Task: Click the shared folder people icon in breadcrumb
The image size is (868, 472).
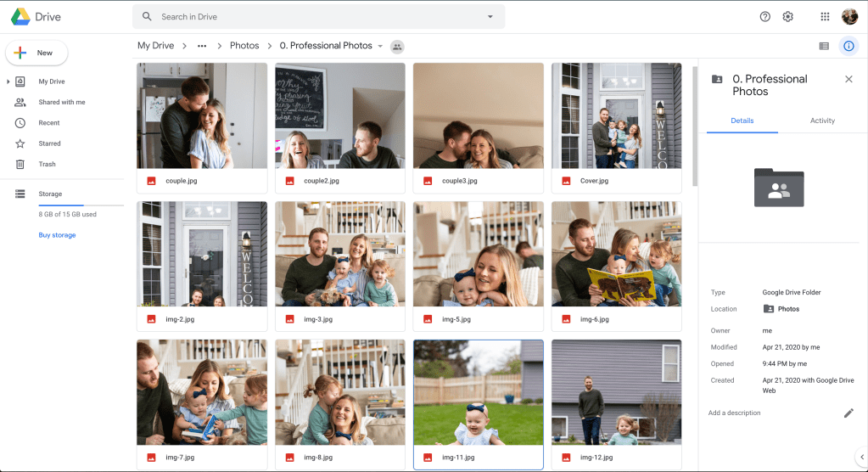Action: [397, 47]
